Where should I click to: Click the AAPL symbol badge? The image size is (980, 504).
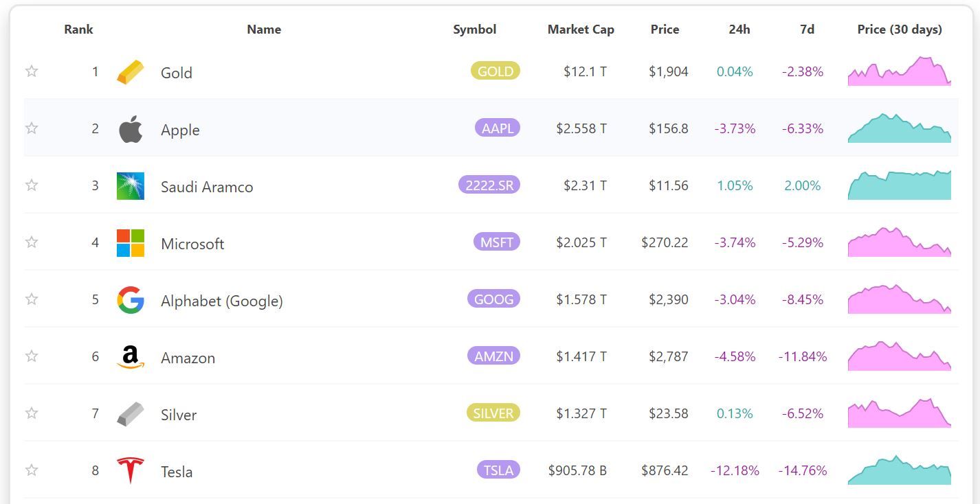click(x=497, y=128)
